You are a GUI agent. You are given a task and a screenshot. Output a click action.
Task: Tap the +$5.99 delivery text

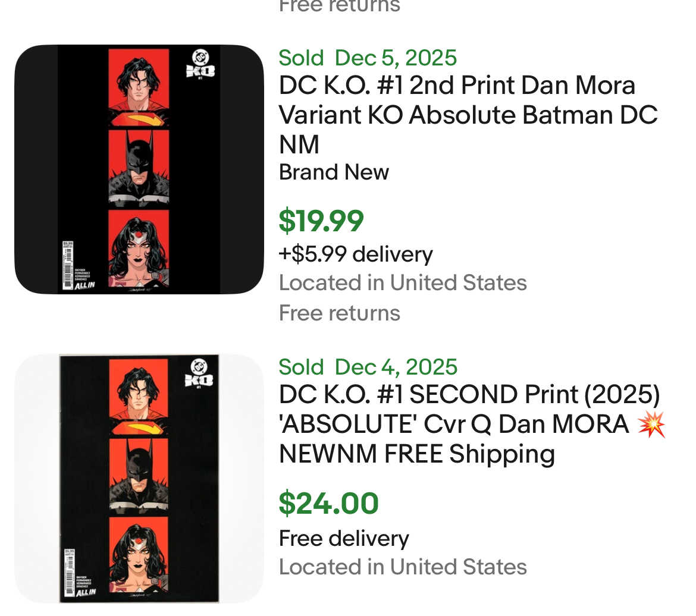coord(356,254)
